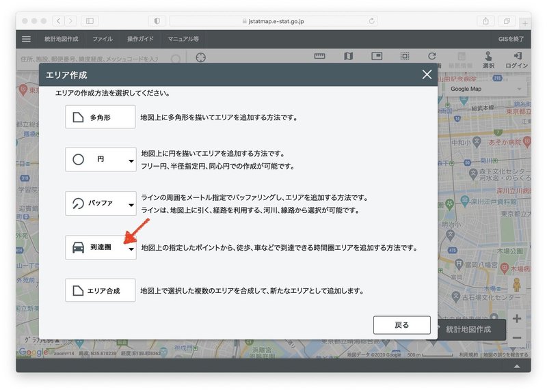Click the Safari address bar
This screenshot has width=547, height=392.
(273, 21)
